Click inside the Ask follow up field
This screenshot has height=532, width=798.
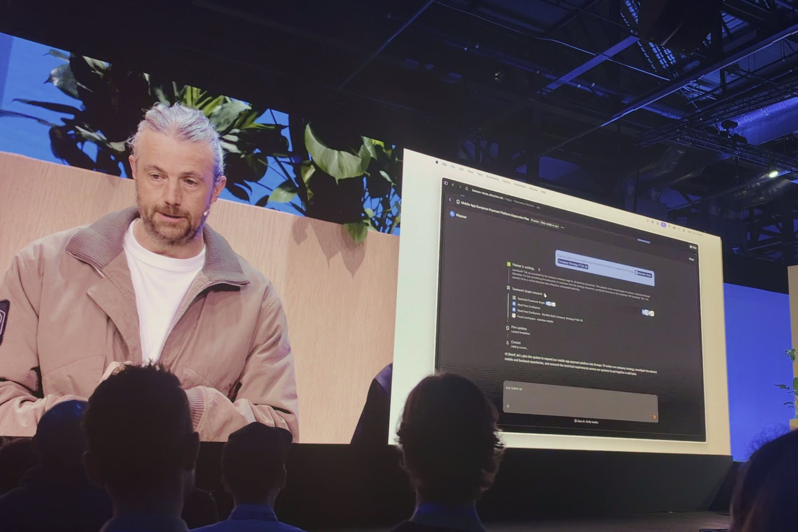pyautogui.click(x=580, y=401)
